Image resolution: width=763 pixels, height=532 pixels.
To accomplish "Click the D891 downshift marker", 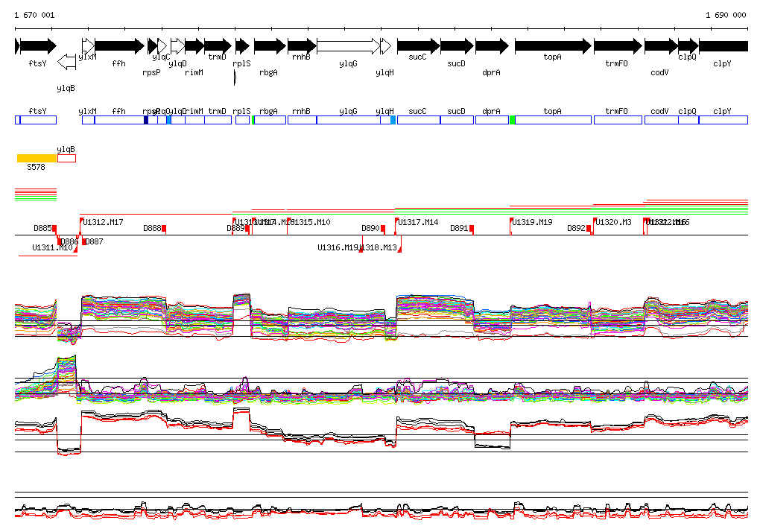I will tap(472, 228).
